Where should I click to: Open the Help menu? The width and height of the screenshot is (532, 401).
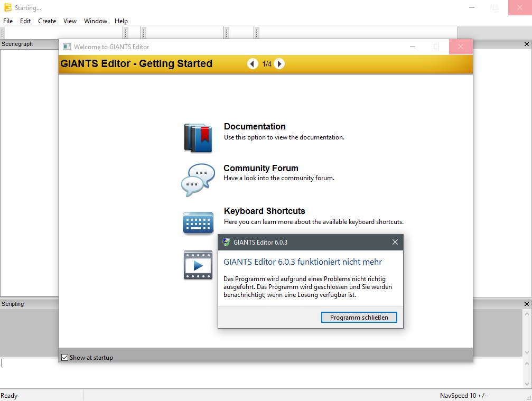click(121, 21)
